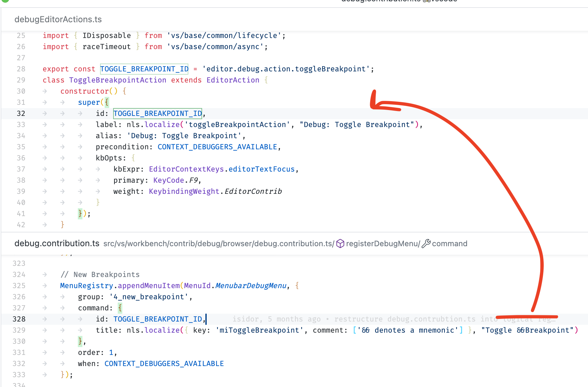Click the wrench command icon in the breadcrumb

click(x=425, y=244)
